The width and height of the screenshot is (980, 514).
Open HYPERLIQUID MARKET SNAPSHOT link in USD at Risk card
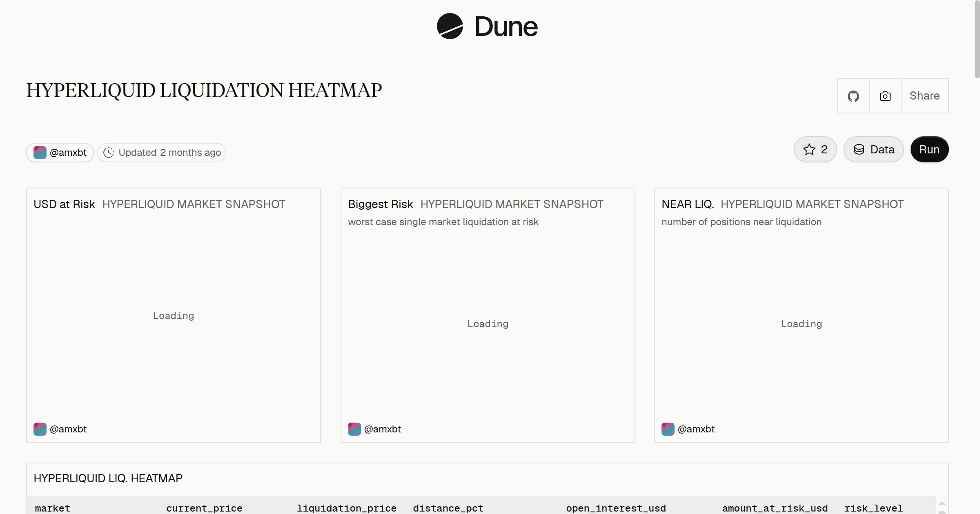(x=194, y=204)
